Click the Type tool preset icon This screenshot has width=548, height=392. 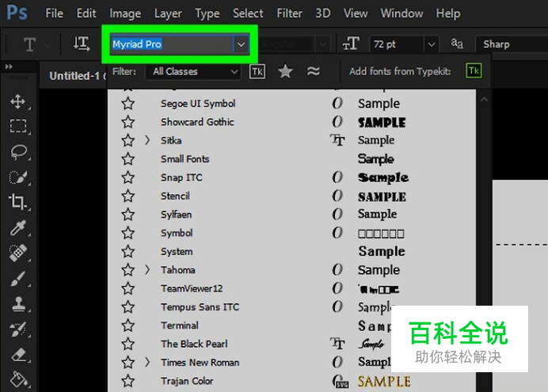pyautogui.click(x=30, y=44)
